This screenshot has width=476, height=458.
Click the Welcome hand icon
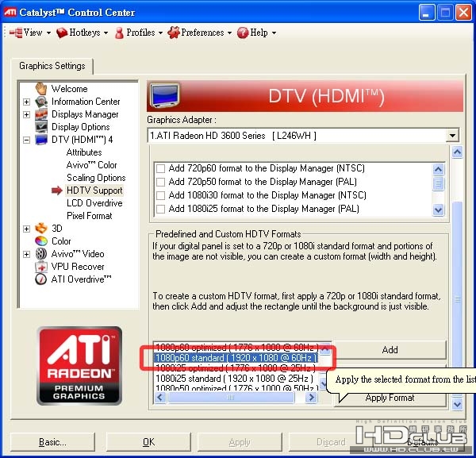click(x=41, y=89)
